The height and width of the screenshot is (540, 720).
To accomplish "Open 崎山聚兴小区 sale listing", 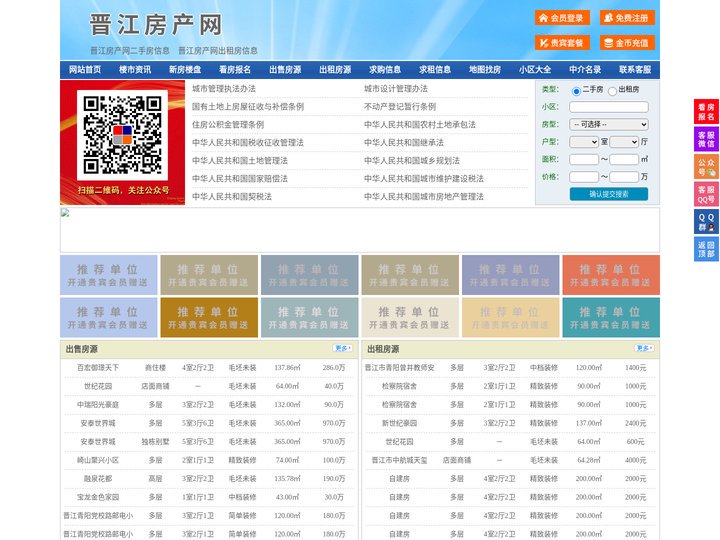I will (98, 460).
